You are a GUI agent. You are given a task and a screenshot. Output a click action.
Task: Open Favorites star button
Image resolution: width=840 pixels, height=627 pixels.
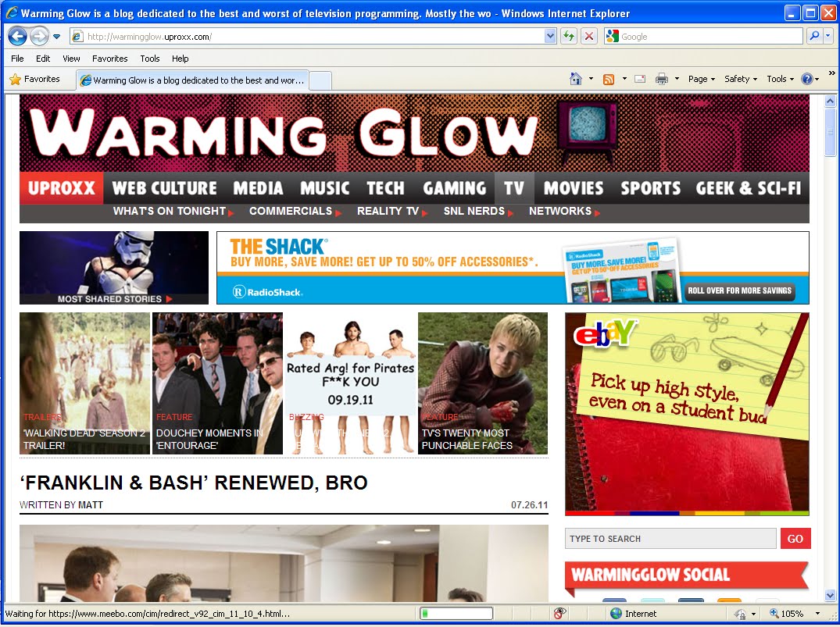pyautogui.click(x=35, y=79)
